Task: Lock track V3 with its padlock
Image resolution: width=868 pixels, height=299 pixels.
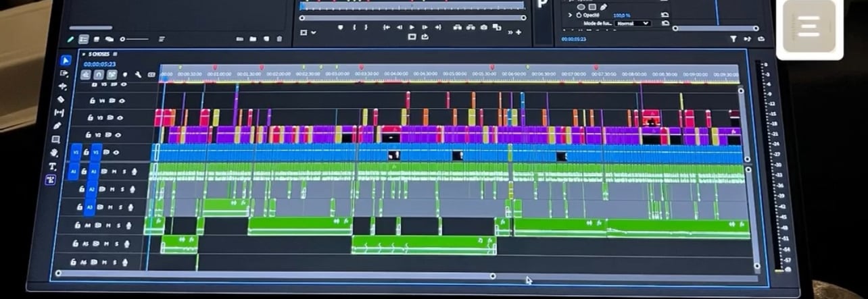Action: coord(91,117)
